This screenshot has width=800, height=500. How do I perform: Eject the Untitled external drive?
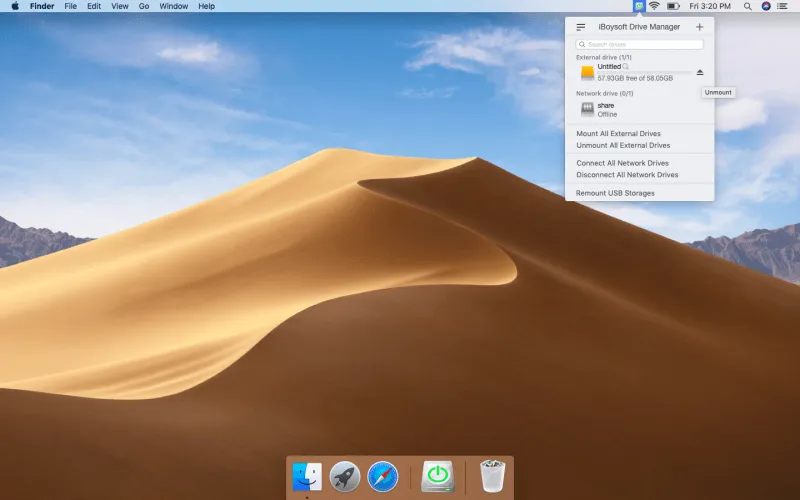[x=700, y=72]
